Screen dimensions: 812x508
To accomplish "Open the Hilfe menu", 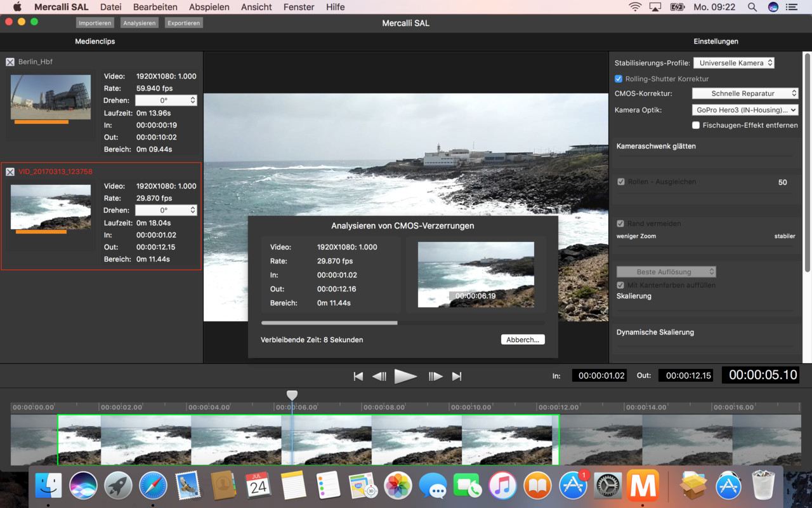I will [335, 7].
